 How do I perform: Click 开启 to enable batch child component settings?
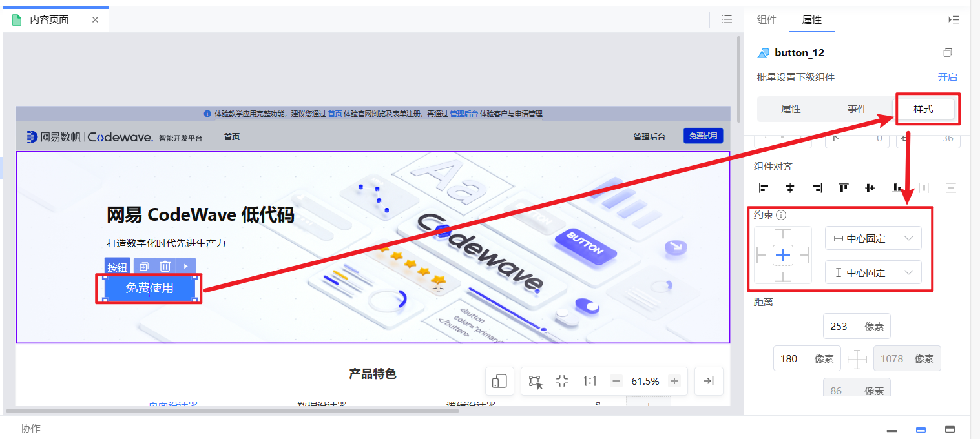coord(948,77)
